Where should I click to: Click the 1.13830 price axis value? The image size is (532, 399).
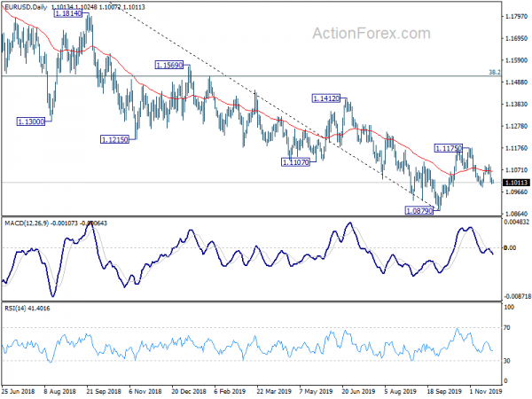pyautogui.click(x=516, y=104)
